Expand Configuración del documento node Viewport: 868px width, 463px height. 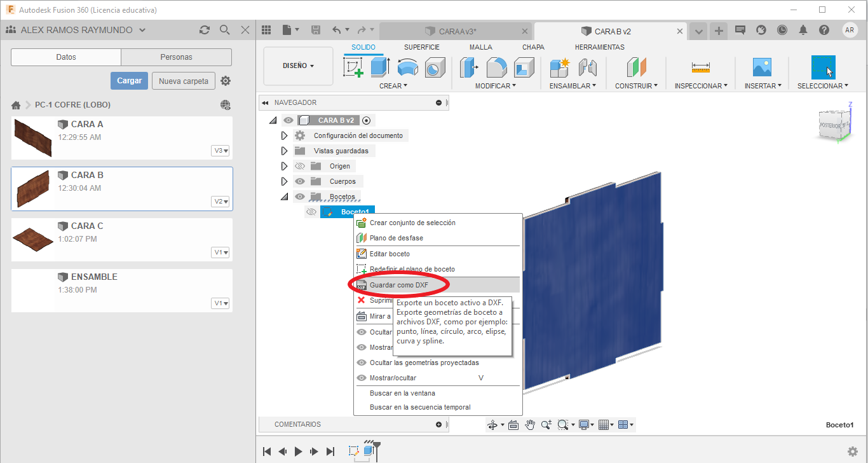point(284,135)
